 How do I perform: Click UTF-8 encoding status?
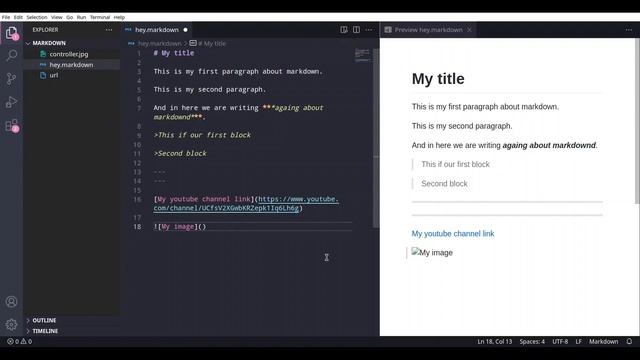click(560, 341)
